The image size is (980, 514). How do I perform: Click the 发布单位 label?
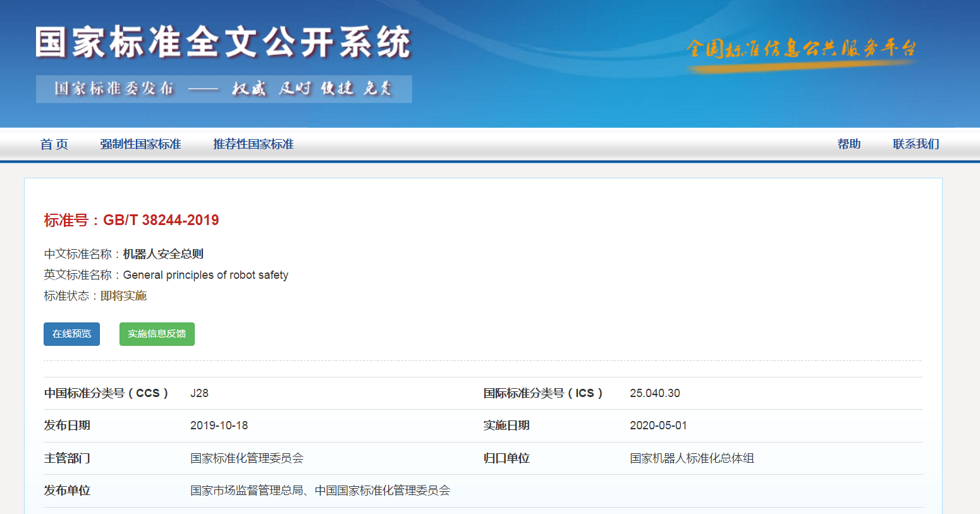[67, 491]
